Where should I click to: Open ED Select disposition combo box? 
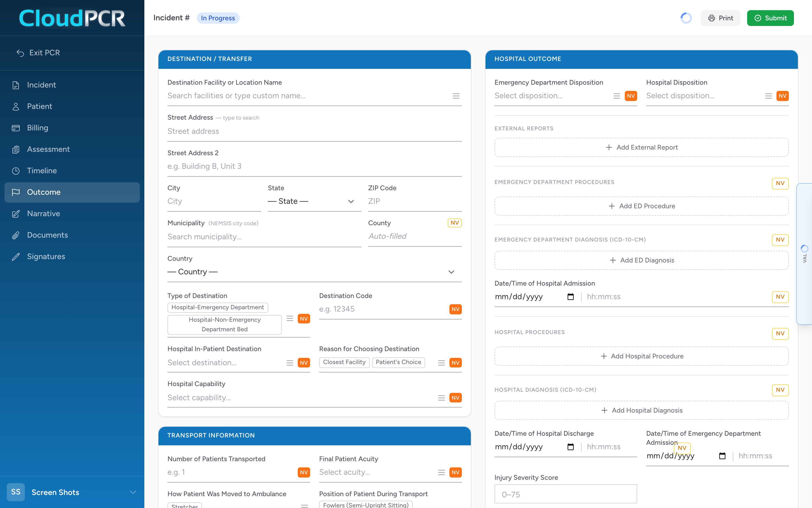click(x=552, y=96)
